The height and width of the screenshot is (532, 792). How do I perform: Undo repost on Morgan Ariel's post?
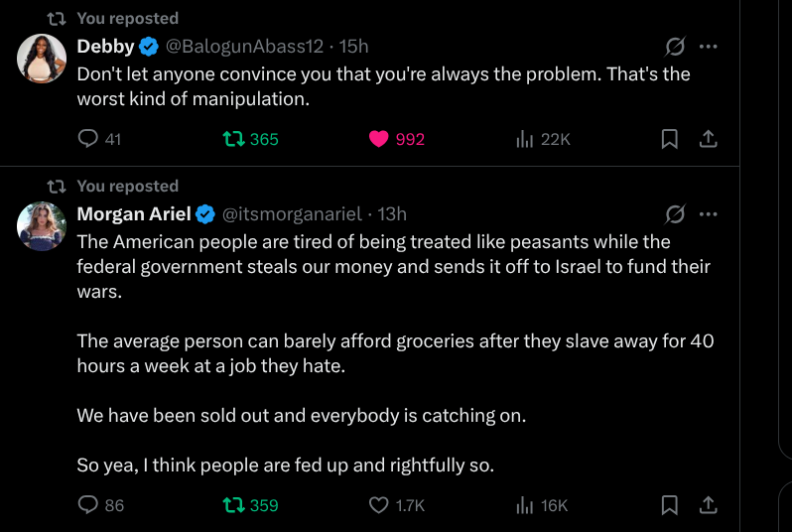coord(235,505)
